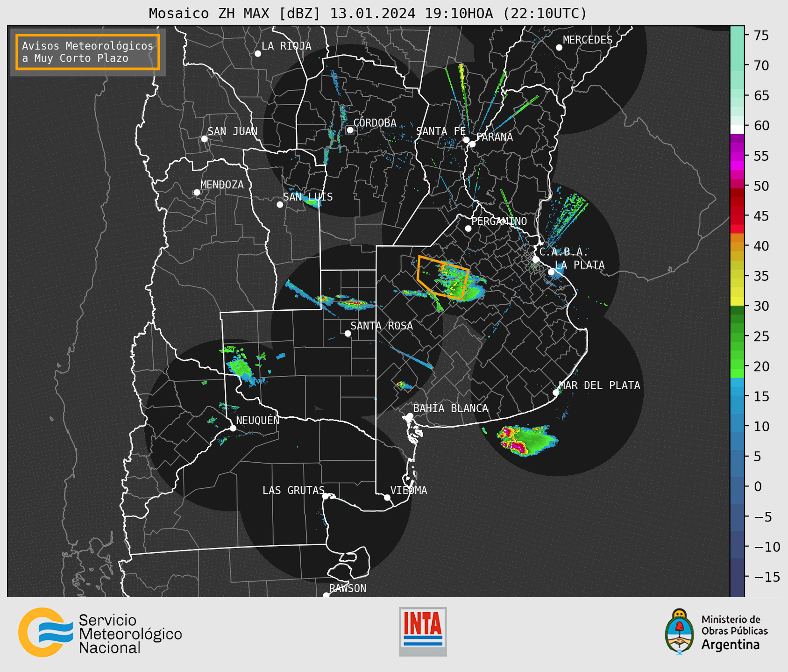Click the Santa Fe city marker dot
Image resolution: width=788 pixels, height=672 pixels.
(x=466, y=140)
